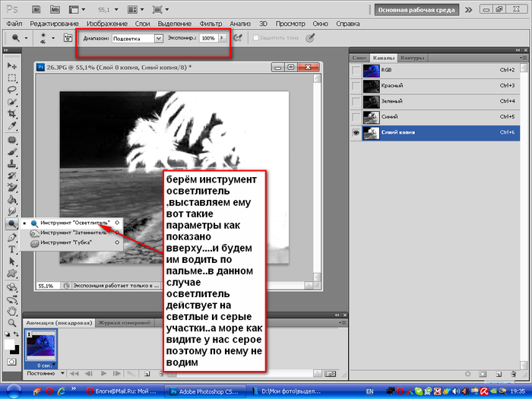Select the Eyedropper tool
Viewport: 532px width, 399px height.
click(12, 126)
